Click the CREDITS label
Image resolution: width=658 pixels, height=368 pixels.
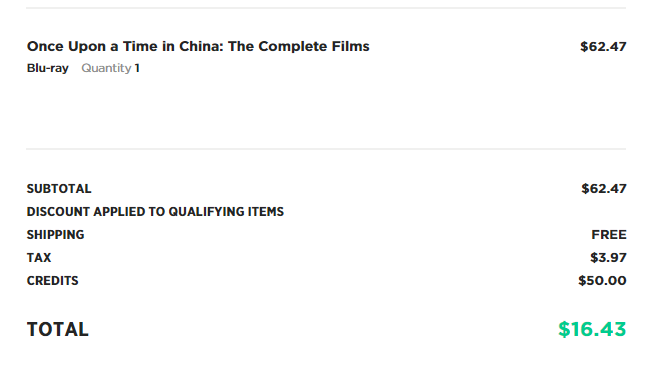coord(52,281)
